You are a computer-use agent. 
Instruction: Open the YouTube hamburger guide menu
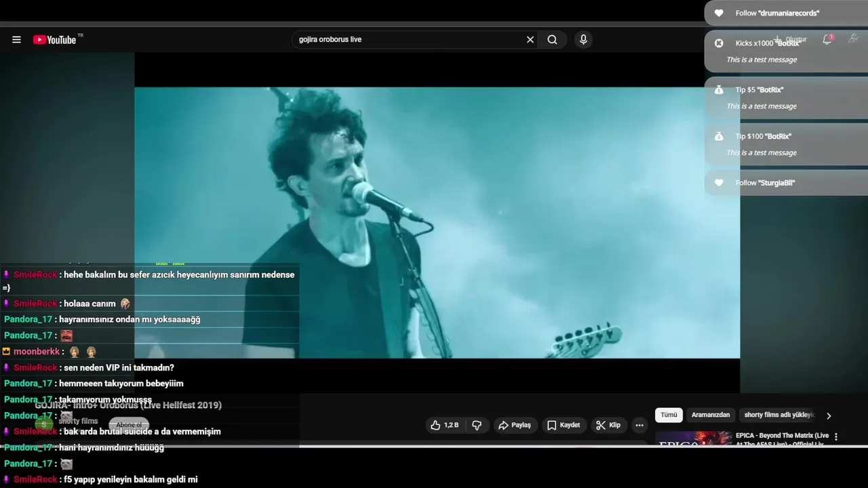click(x=16, y=40)
